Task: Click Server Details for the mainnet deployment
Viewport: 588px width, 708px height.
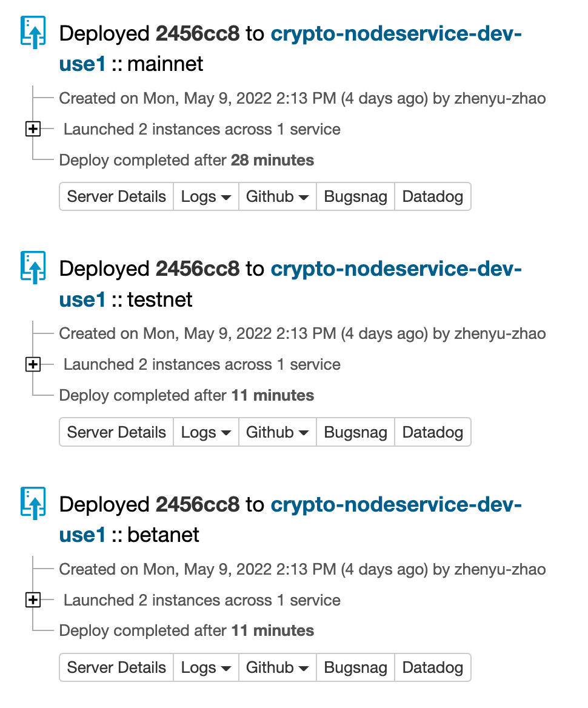Action: click(116, 196)
